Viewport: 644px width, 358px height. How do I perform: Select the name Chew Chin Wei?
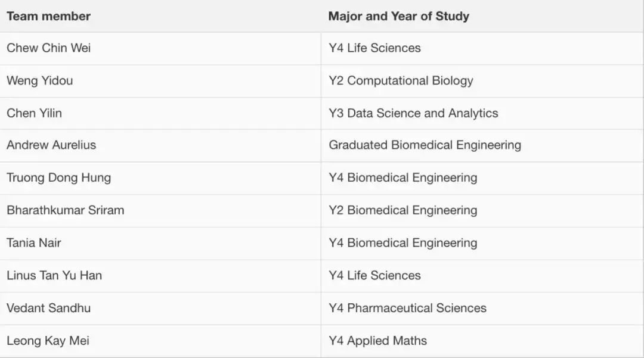coord(49,48)
